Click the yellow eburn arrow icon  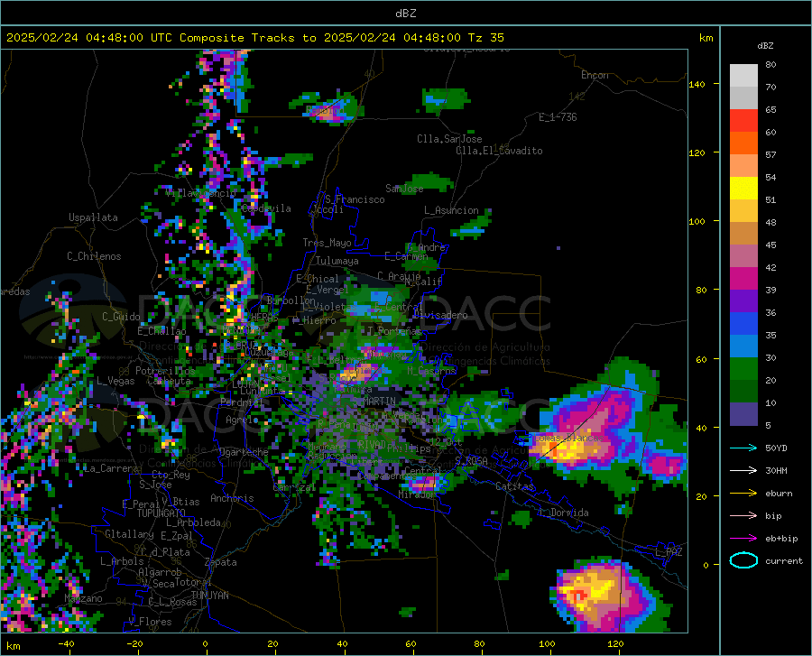point(743,493)
